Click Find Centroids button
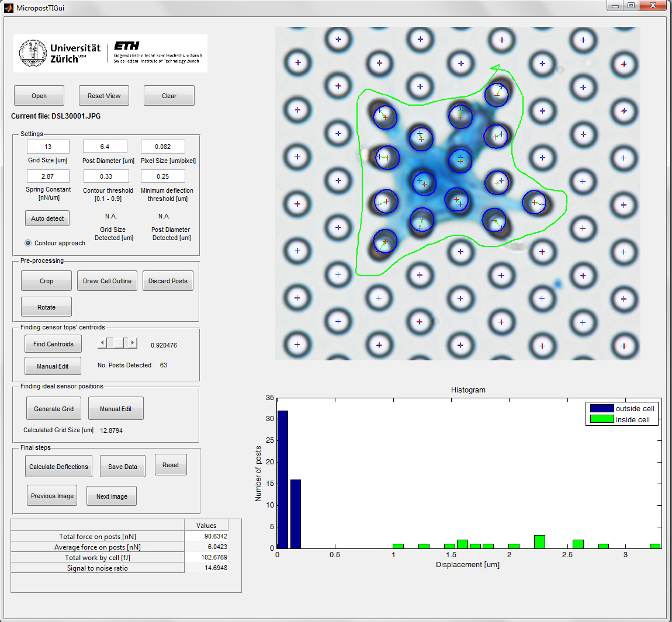672x622 pixels. [53, 344]
